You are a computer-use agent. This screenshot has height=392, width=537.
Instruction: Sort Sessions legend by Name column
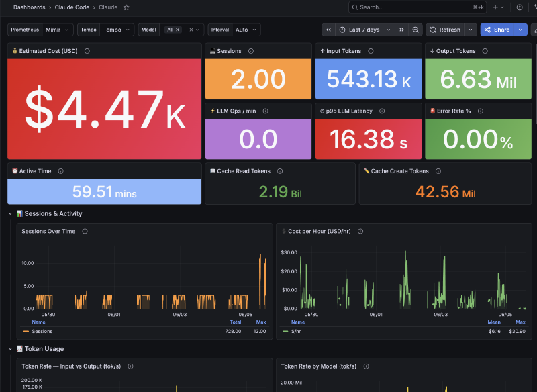[x=38, y=322]
